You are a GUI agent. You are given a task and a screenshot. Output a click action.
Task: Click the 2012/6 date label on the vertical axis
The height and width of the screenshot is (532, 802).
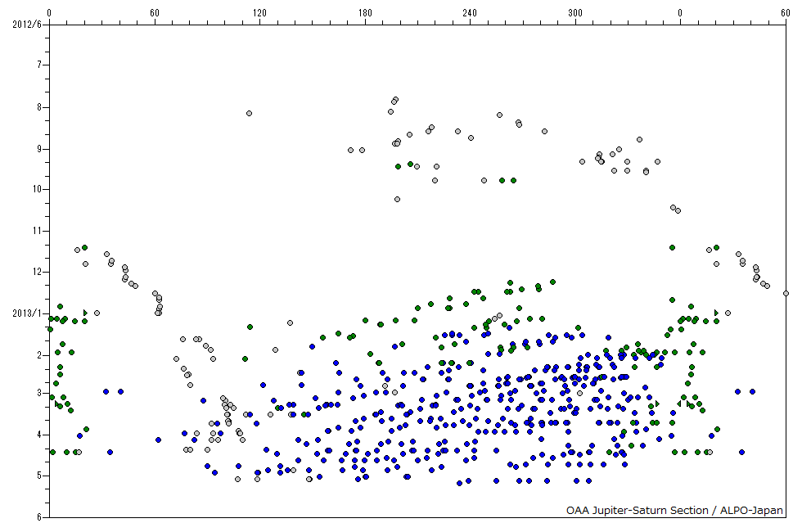[27, 24]
